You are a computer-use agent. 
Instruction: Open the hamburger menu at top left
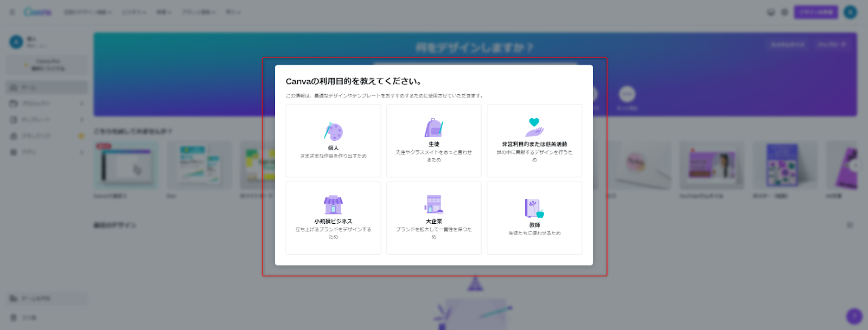[x=12, y=12]
